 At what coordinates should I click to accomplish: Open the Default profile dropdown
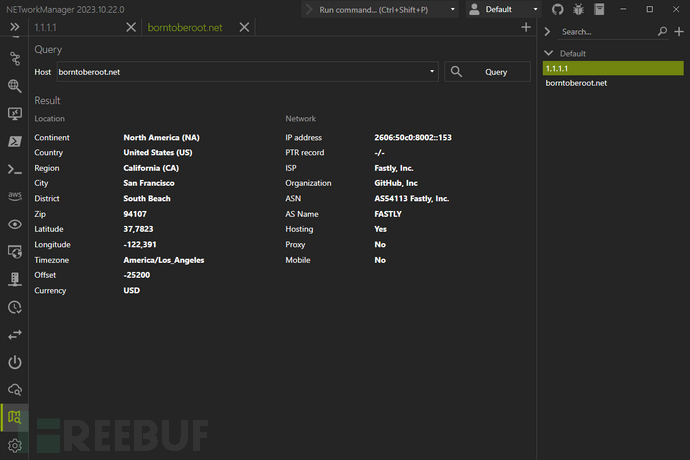[503, 9]
